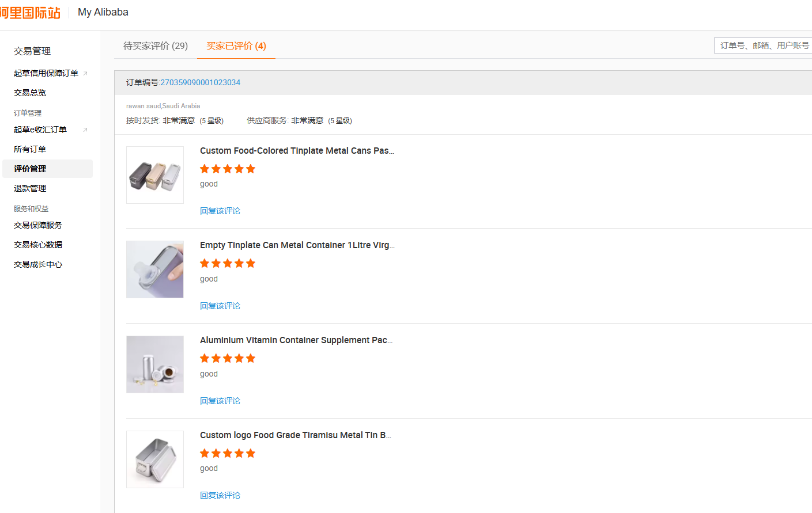Click the Alibaba international site logo
Viewport: 812px width, 513px height.
coord(30,13)
